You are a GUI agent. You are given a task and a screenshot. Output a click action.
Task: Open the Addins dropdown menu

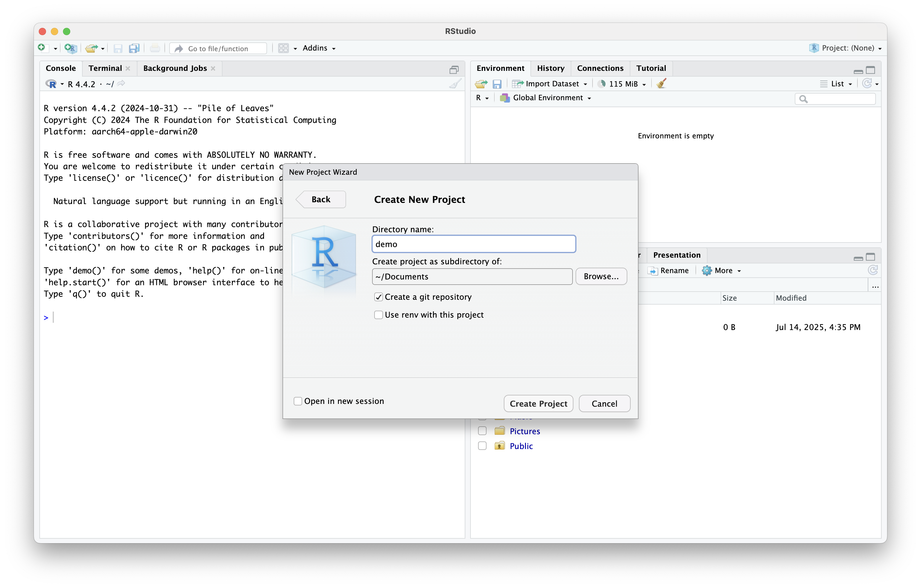pyautogui.click(x=319, y=48)
